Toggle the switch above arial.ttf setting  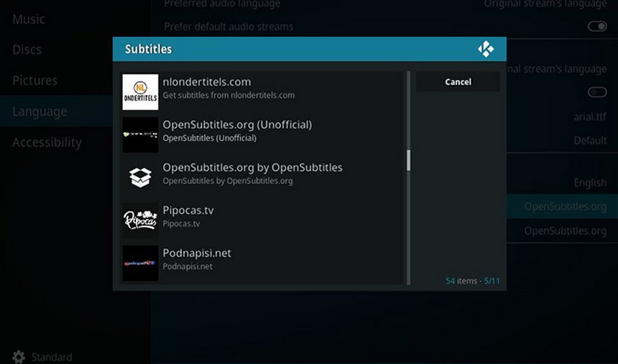coord(597,92)
